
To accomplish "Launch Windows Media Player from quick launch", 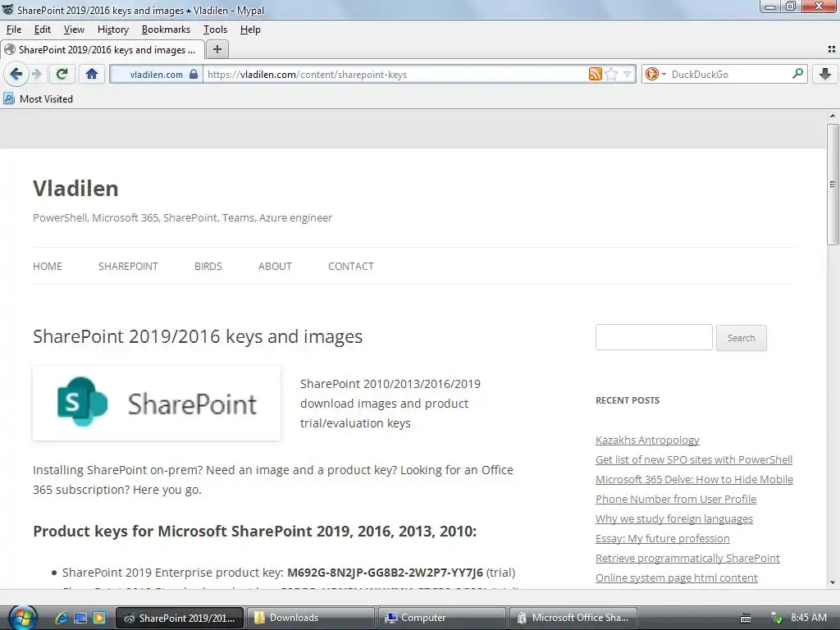I will (x=99, y=618).
